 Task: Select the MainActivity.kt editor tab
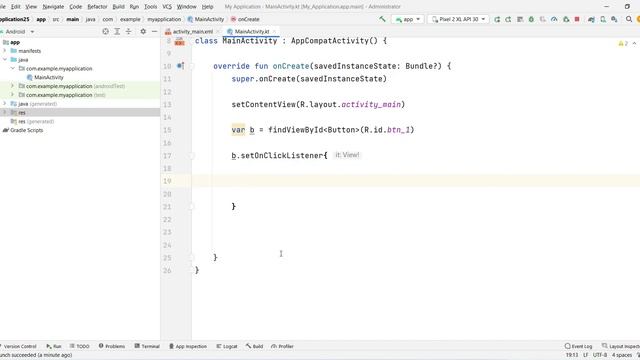pos(251,31)
